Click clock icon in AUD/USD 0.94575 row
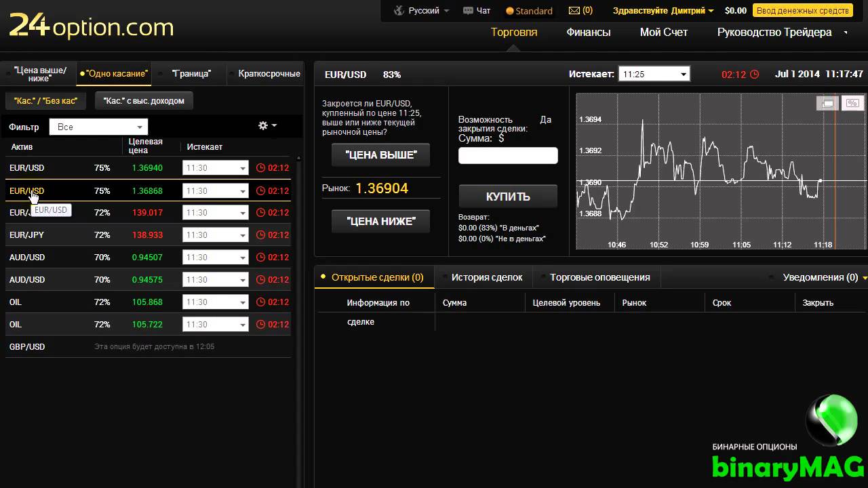 (x=261, y=280)
